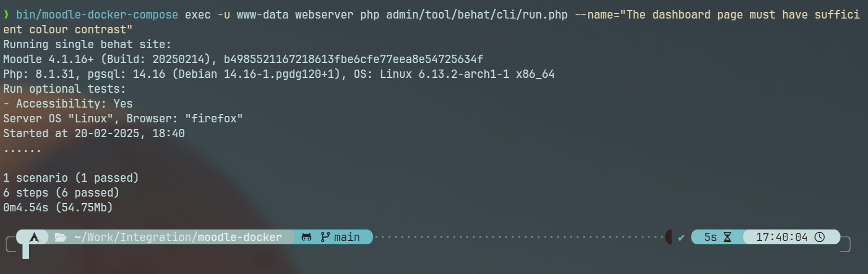Click the Moodle build commit hash
868x274 pixels.
tap(353, 59)
